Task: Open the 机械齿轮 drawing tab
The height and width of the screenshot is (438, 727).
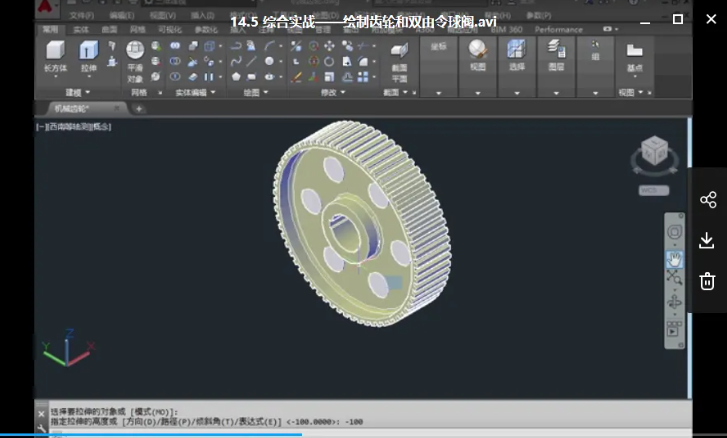Action: pos(72,108)
